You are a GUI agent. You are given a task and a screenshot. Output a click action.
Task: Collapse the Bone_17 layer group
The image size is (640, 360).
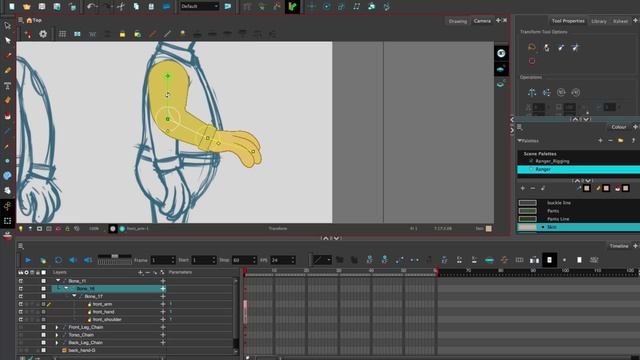pos(74,296)
